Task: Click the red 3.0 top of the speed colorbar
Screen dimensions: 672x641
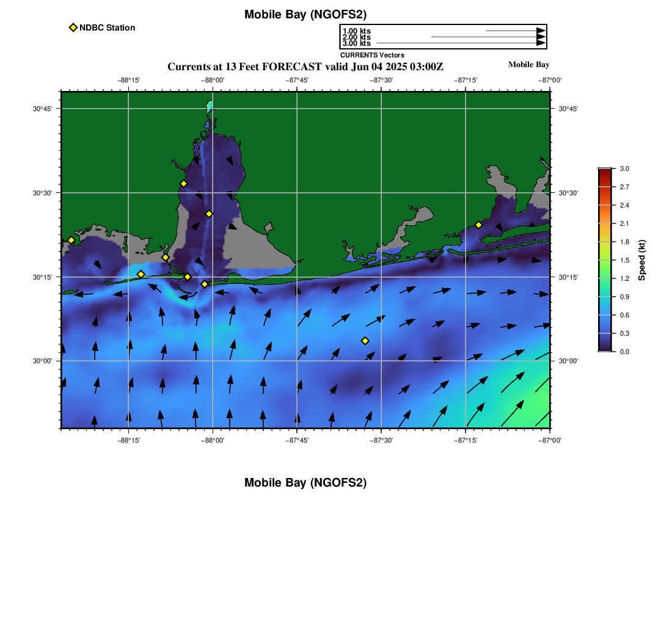Action: 605,170
